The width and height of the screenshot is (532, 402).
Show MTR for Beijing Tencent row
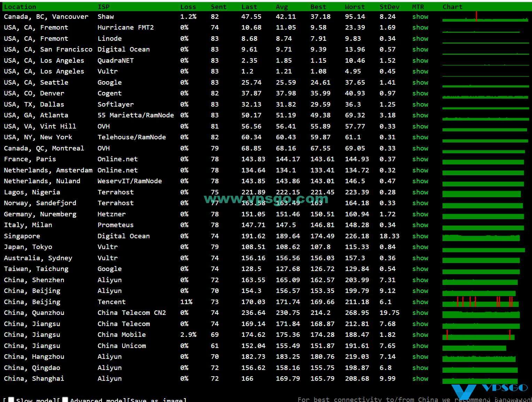tap(420, 302)
